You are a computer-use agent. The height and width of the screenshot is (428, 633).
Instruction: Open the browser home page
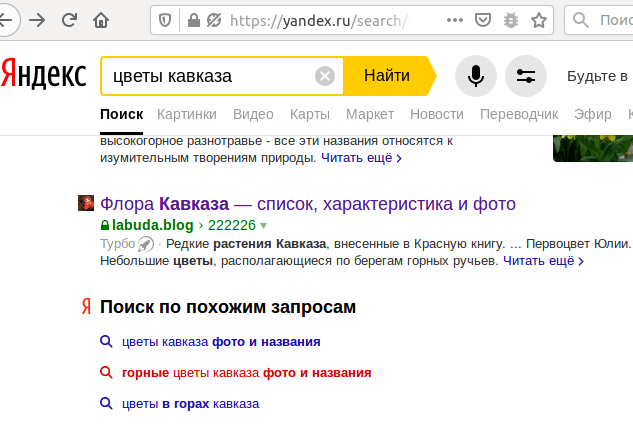coord(101,20)
